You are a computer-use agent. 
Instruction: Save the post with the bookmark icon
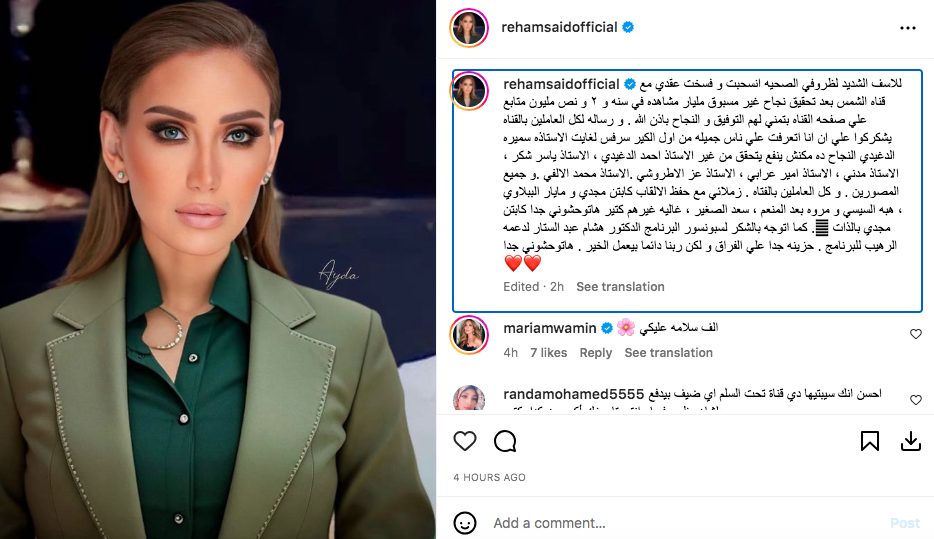(x=870, y=441)
